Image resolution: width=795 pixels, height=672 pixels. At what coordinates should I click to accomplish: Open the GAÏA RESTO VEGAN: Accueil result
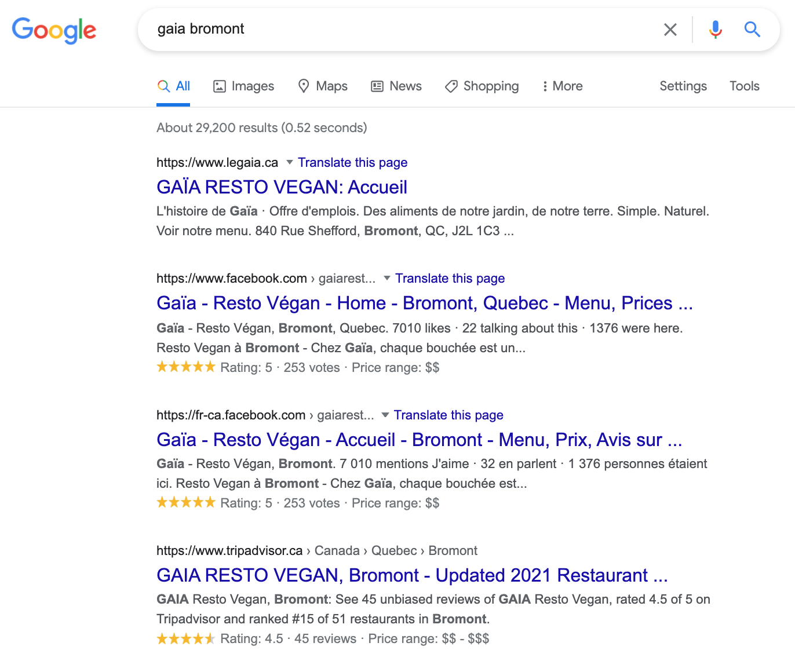point(282,187)
